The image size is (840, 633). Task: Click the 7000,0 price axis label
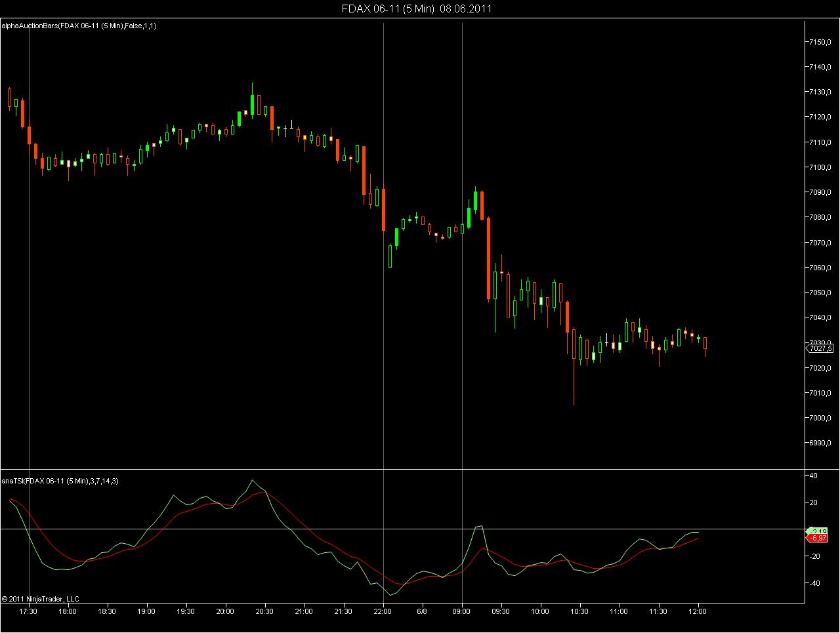[821, 418]
